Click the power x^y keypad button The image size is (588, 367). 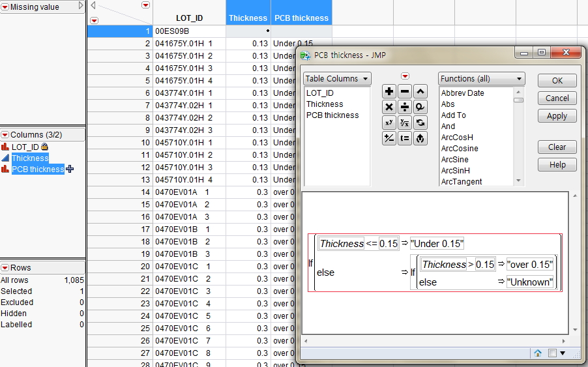pyautogui.click(x=389, y=123)
